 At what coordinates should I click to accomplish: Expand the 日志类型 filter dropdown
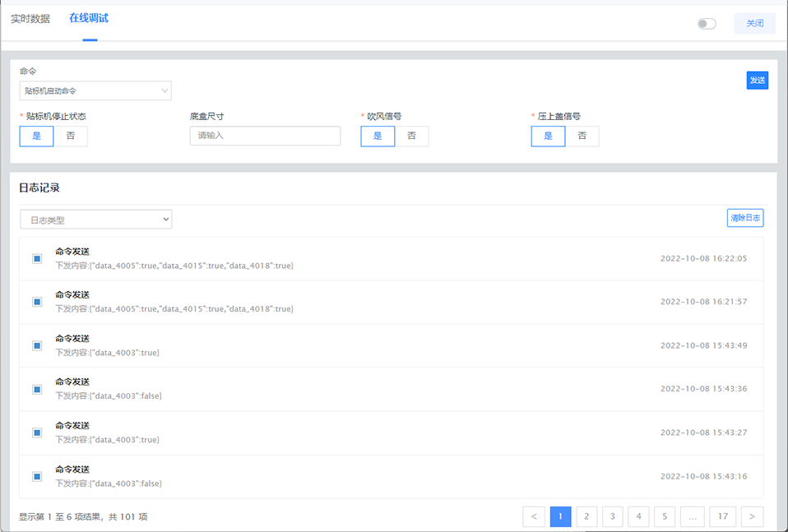(95, 220)
